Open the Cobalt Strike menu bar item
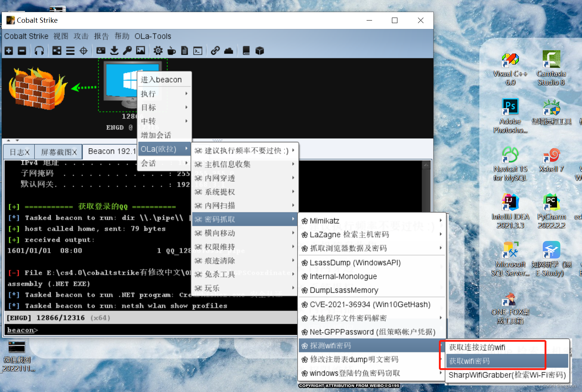582x392 pixels. (x=26, y=36)
